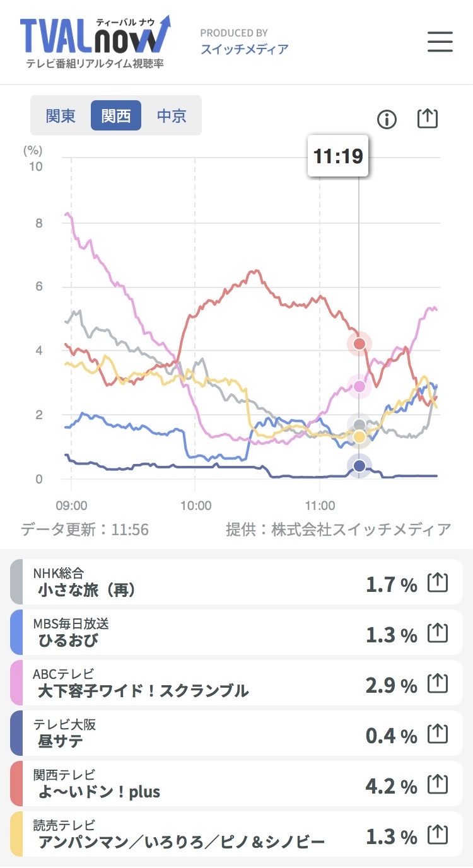Click the chart info icon

[387, 119]
